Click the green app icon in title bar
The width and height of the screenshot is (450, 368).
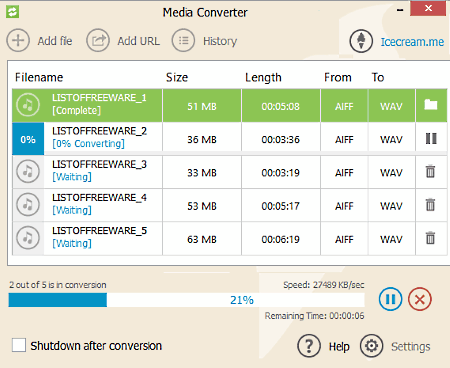tap(12, 12)
